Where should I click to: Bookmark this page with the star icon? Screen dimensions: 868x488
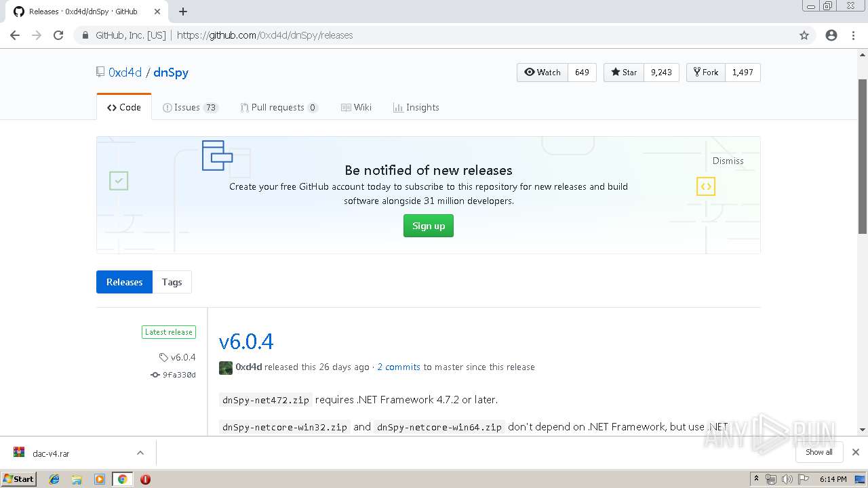click(x=804, y=35)
